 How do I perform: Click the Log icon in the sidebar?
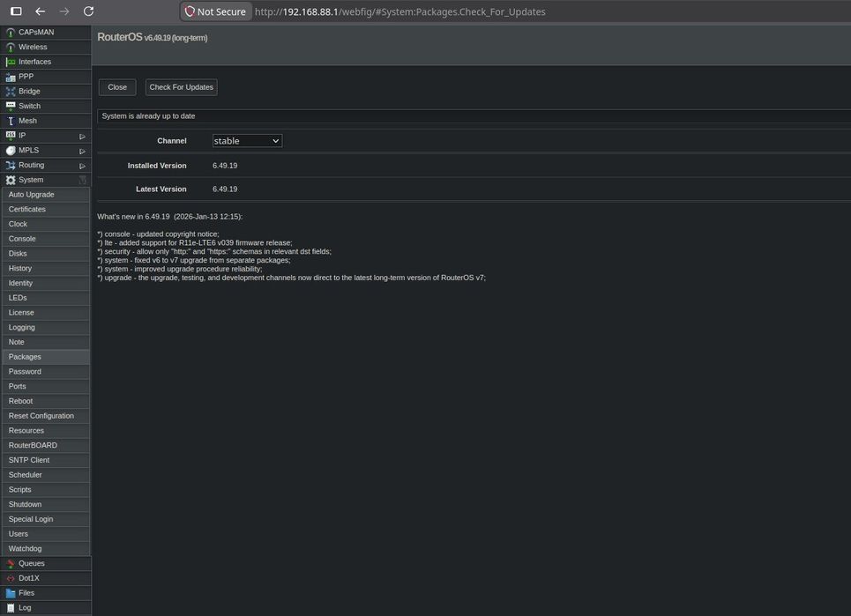[11, 608]
